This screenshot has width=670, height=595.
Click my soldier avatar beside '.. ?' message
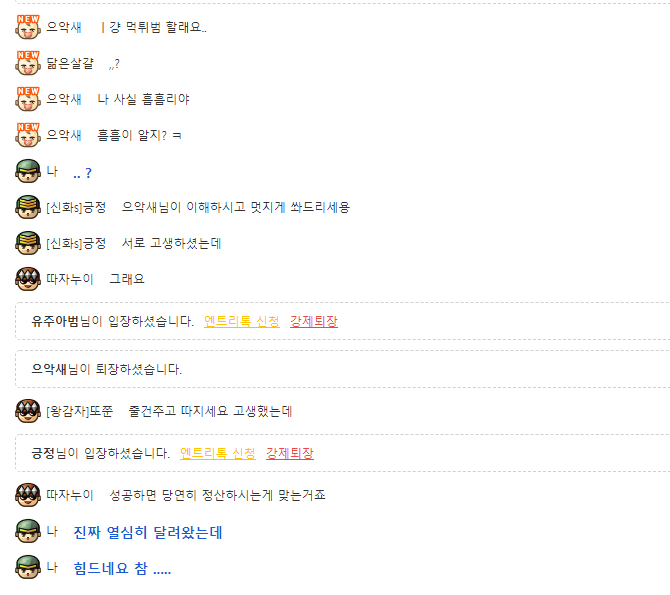click(x=28, y=171)
